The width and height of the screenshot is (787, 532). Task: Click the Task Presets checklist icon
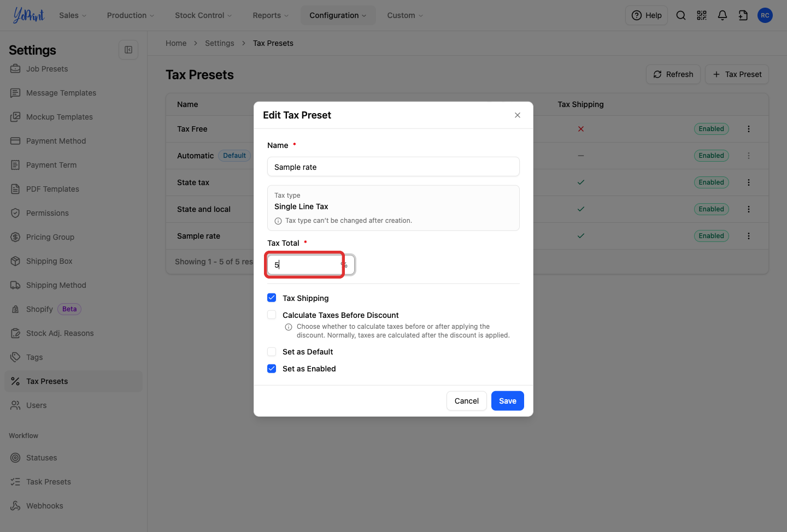(15, 482)
